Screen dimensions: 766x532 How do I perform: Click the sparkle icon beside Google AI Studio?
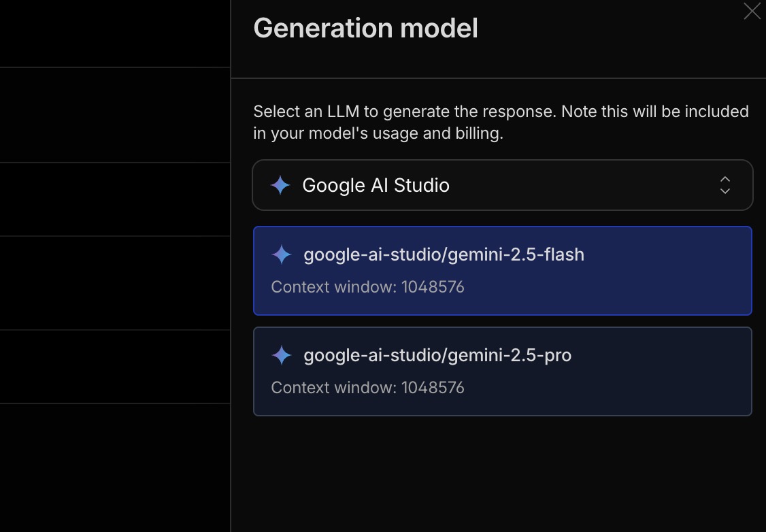click(280, 185)
